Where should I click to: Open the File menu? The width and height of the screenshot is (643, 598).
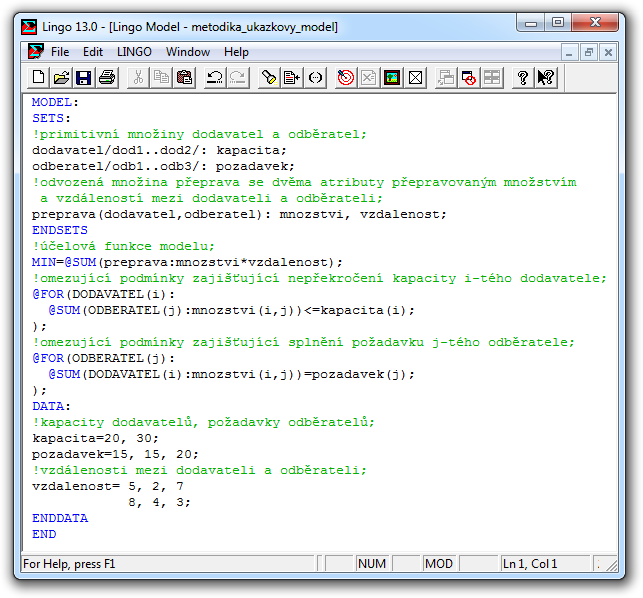pos(60,52)
